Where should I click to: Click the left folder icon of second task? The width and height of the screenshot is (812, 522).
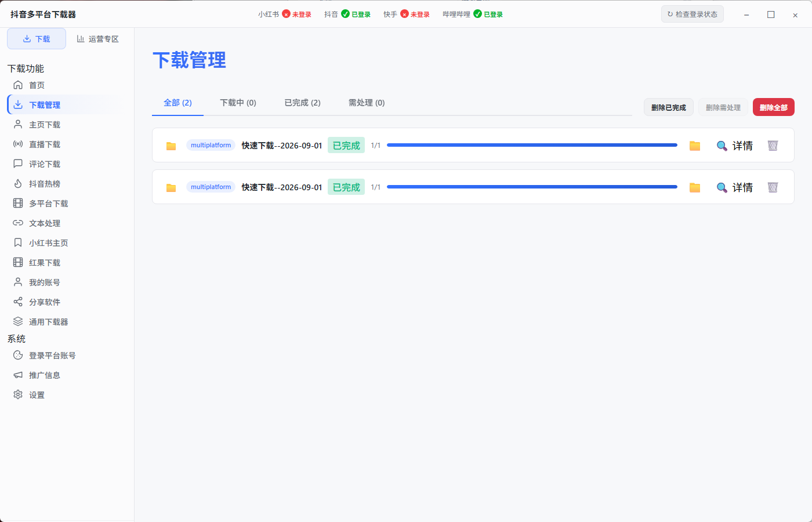pos(171,188)
